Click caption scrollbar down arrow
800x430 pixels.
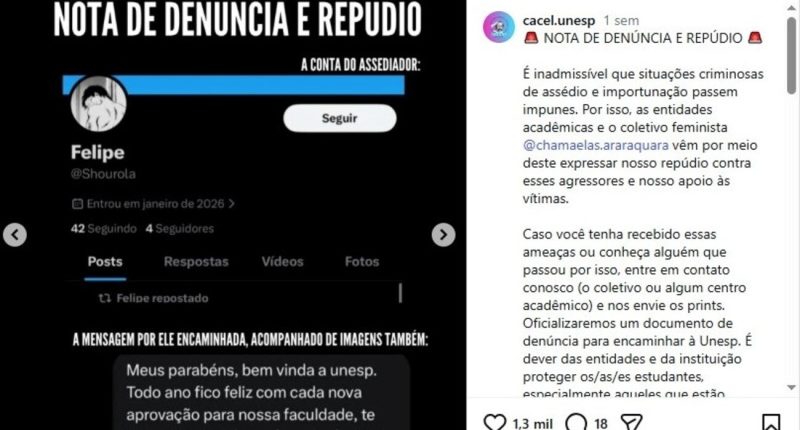pyautogui.click(x=791, y=388)
